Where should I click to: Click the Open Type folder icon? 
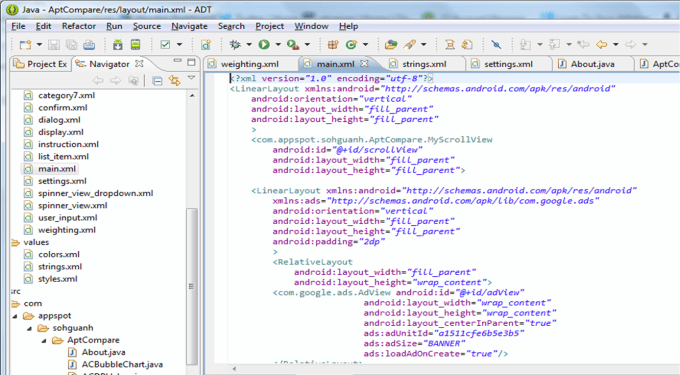391,45
